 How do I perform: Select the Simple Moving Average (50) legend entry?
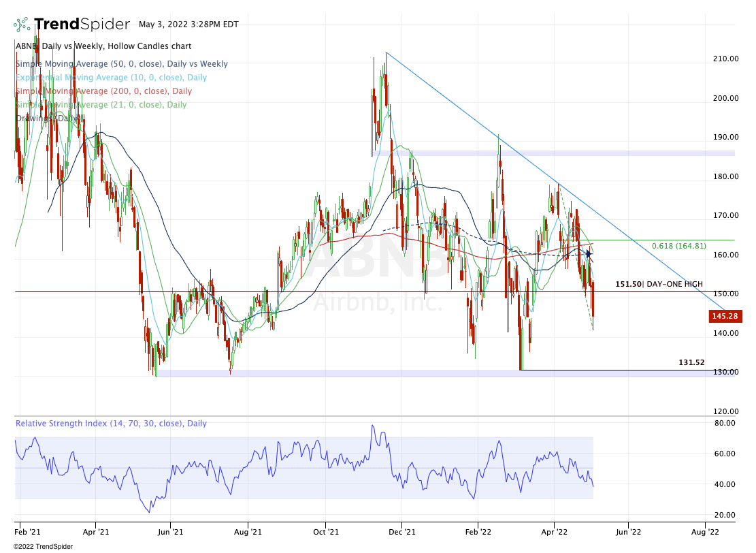tap(122, 64)
